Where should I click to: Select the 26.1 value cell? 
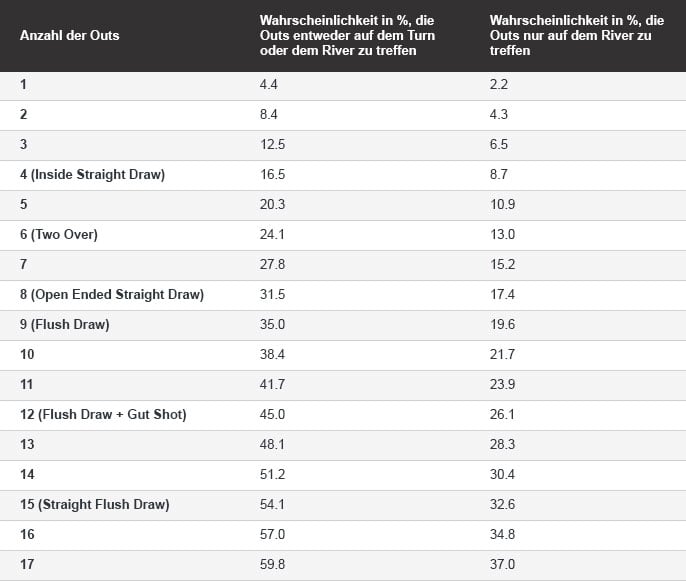pyautogui.click(x=503, y=415)
